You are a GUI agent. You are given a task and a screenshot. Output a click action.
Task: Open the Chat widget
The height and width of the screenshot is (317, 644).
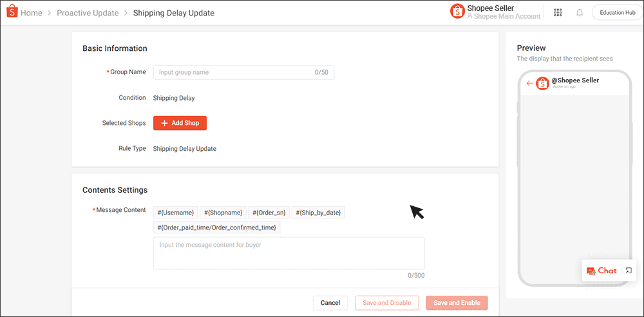pos(601,271)
